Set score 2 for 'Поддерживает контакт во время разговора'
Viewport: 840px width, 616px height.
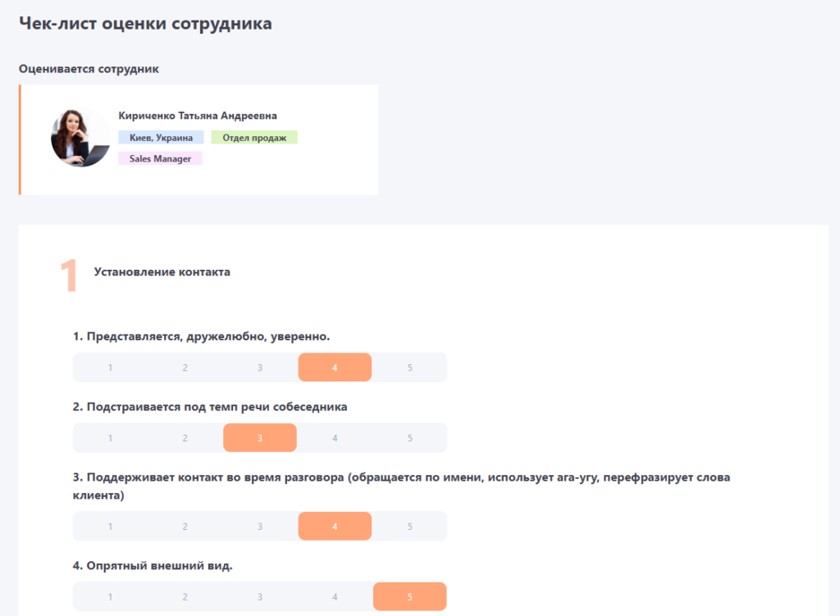click(185, 527)
